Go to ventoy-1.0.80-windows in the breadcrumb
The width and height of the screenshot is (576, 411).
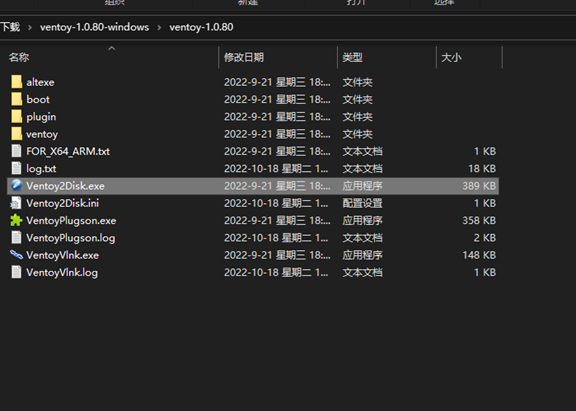tap(94, 27)
